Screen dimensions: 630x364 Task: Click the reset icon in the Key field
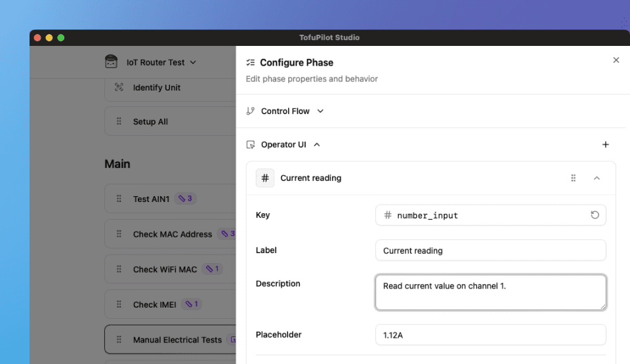[595, 215]
